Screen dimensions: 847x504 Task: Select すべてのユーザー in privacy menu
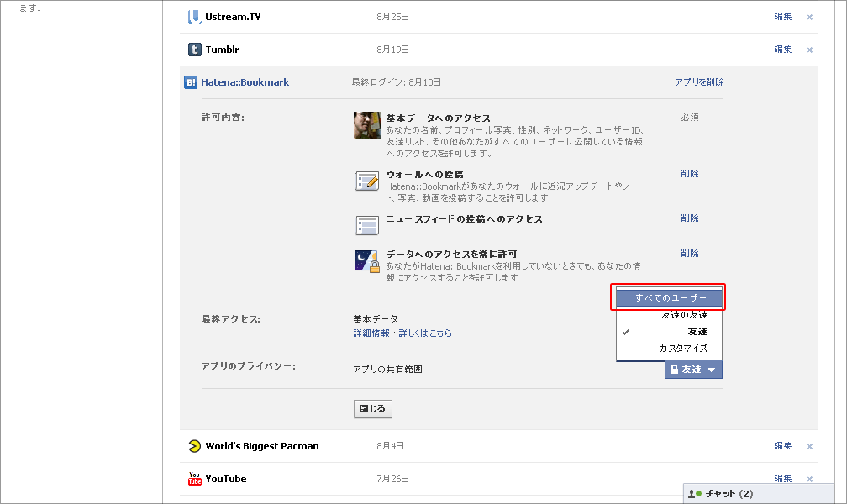tap(669, 297)
